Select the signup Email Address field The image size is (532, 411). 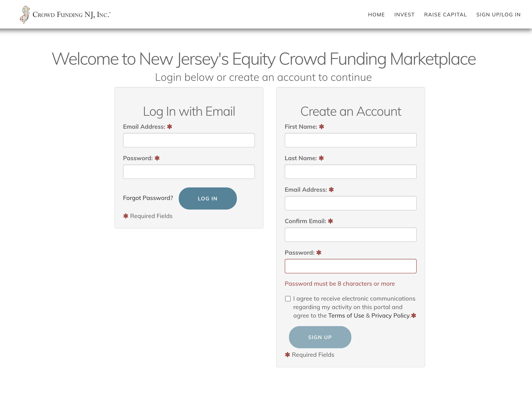point(350,203)
